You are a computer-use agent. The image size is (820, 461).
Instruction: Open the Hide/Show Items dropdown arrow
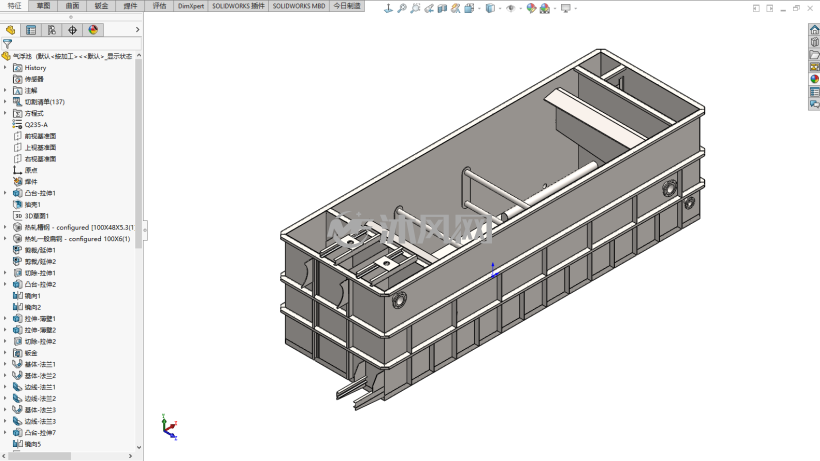pos(521,8)
